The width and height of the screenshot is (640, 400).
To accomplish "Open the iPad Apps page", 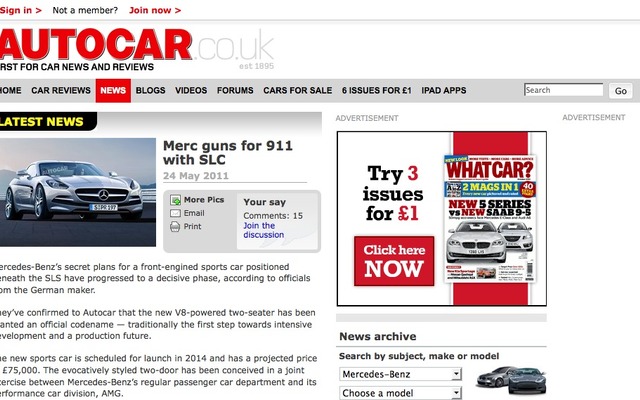I will click(444, 91).
